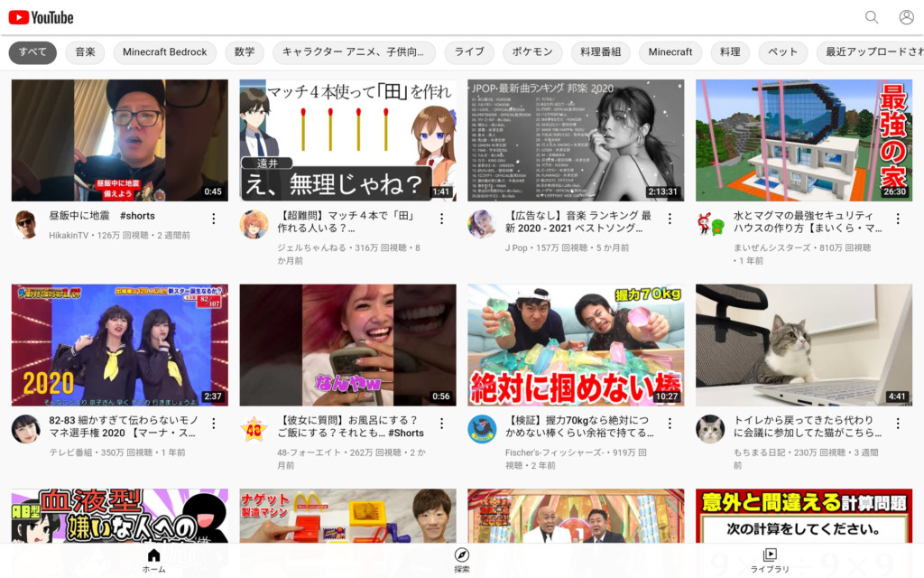Select the キャラクター アニメ filter chip
Viewport: 924px width, 578px height.
click(354, 51)
